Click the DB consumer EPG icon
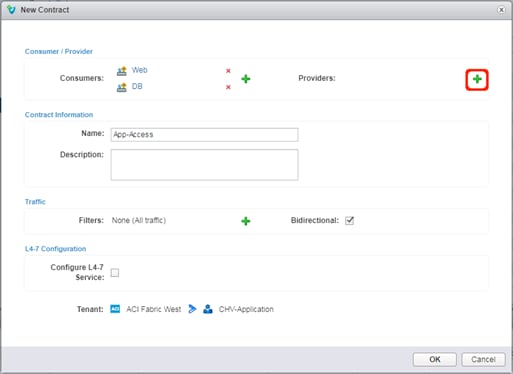Image resolution: width=513 pixels, height=374 pixels. pyautogui.click(x=122, y=87)
